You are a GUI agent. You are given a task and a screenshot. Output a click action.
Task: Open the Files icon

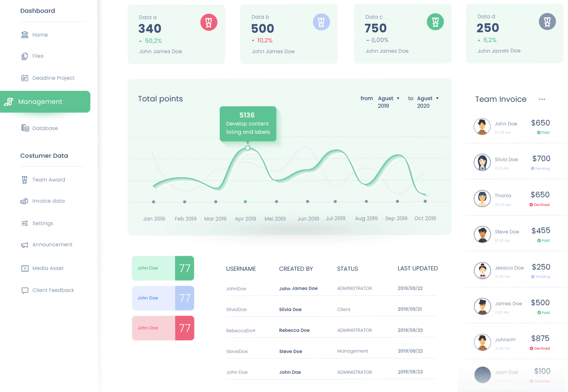pos(25,56)
